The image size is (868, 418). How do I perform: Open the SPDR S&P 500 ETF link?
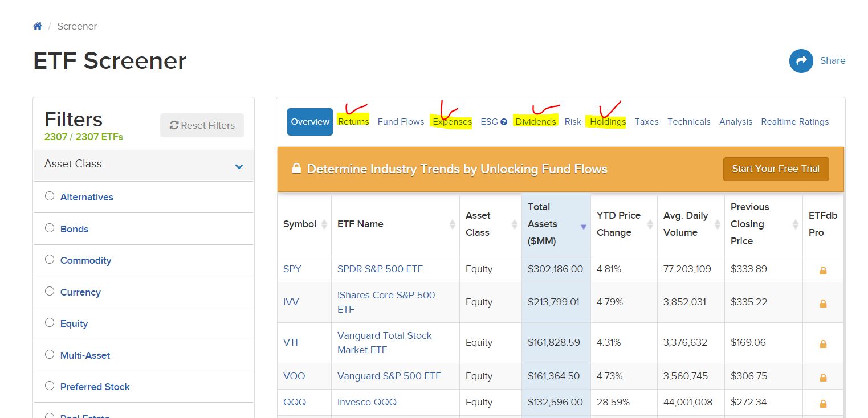click(x=380, y=269)
